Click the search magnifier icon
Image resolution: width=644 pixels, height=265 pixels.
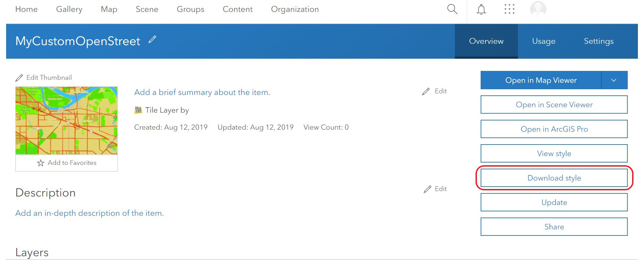(x=452, y=9)
